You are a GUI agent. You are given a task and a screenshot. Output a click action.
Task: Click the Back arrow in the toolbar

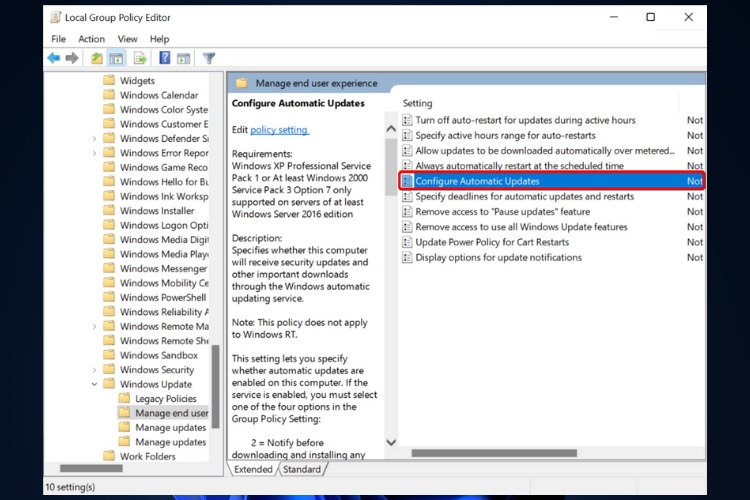point(53,58)
